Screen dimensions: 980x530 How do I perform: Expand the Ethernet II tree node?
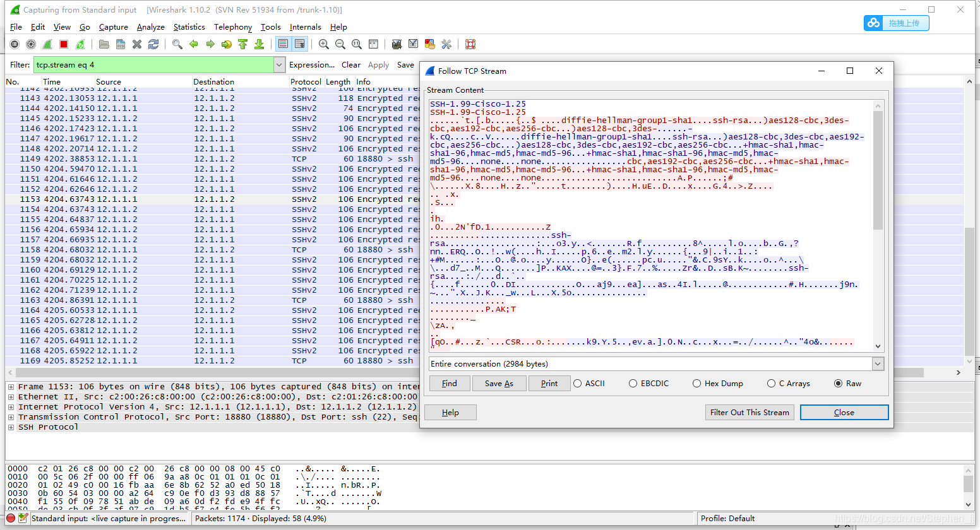point(11,397)
